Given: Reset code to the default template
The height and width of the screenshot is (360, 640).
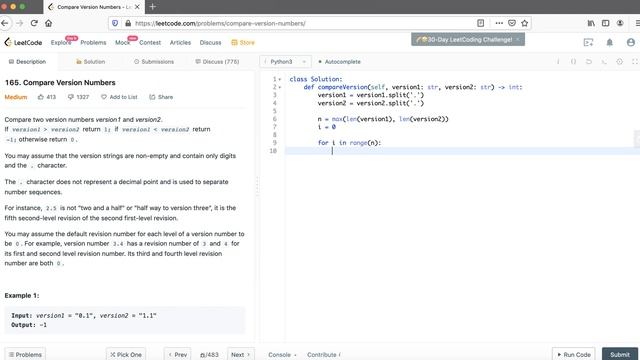Looking at the screenshot, I should [589, 62].
